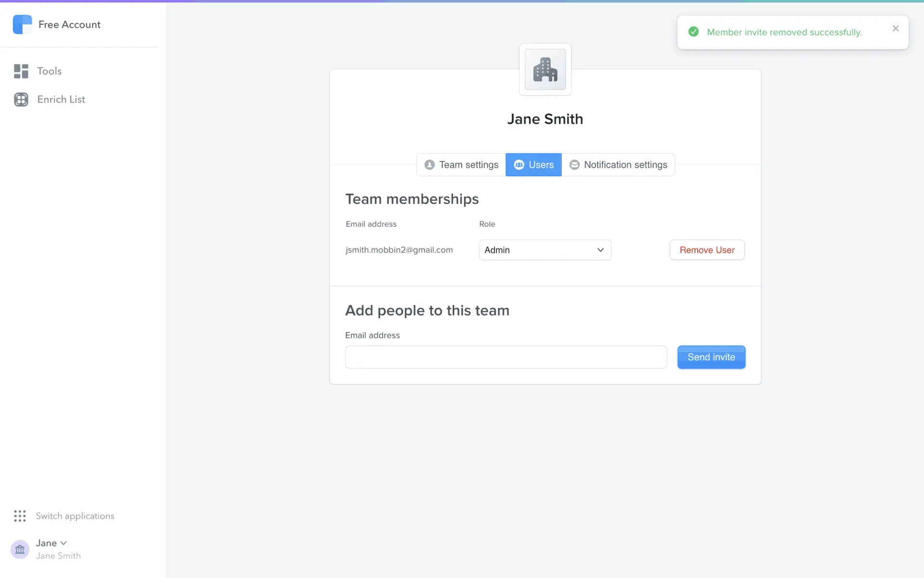Select the Users tab

coord(533,165)
